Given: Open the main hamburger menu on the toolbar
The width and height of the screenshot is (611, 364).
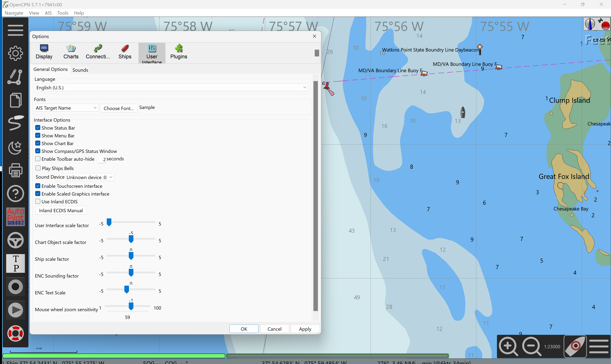Looking at the screenshot, I should coord(15,30).
